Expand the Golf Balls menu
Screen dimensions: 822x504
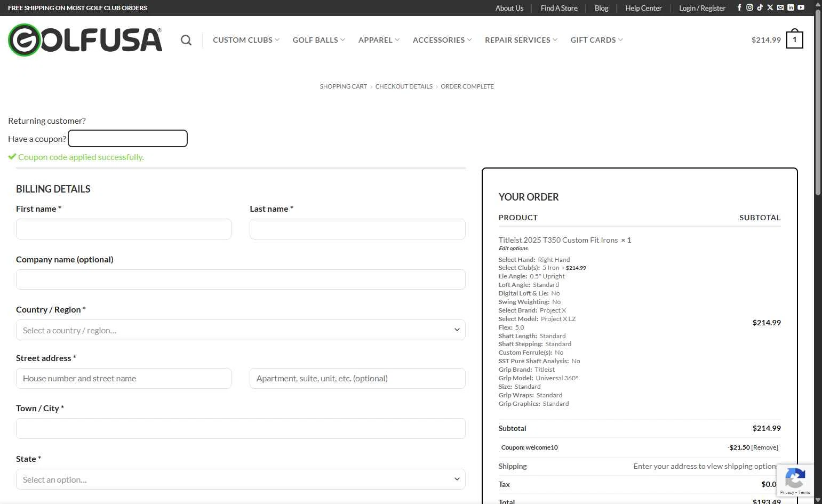point(318,40)
